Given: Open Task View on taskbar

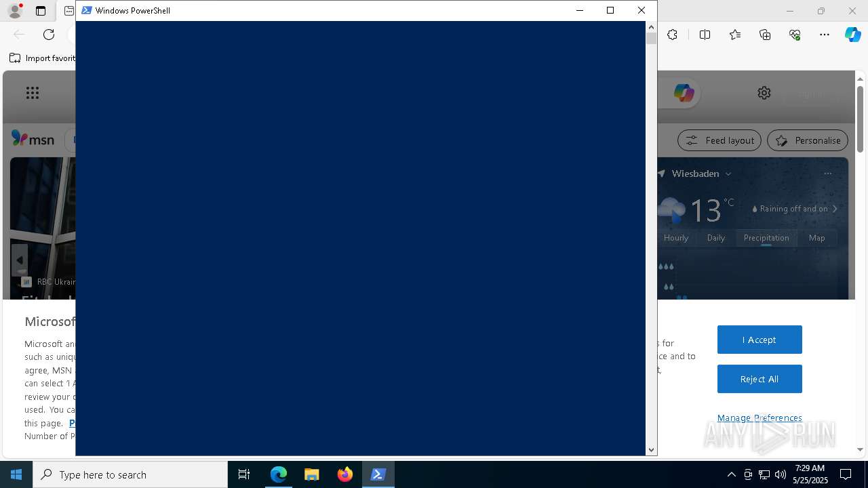Looking at the screenshot, I should [x=244, y=474].
